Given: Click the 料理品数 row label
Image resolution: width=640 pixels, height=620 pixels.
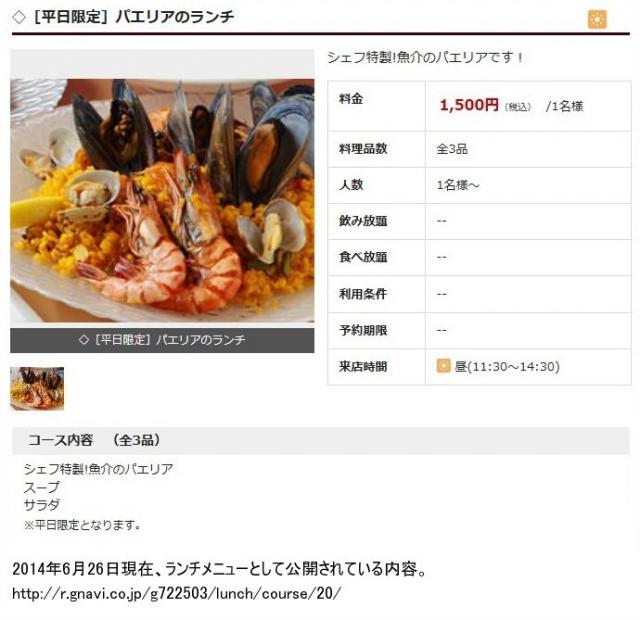Looking at the screenshot, I should [363, 149].
